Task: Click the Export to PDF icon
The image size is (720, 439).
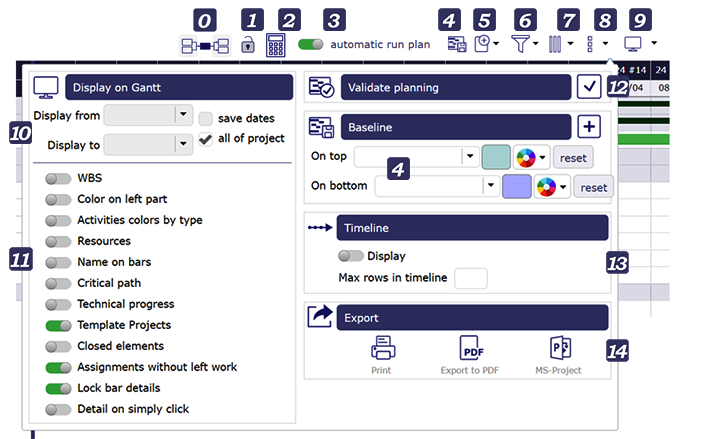Action: [471, 348]
